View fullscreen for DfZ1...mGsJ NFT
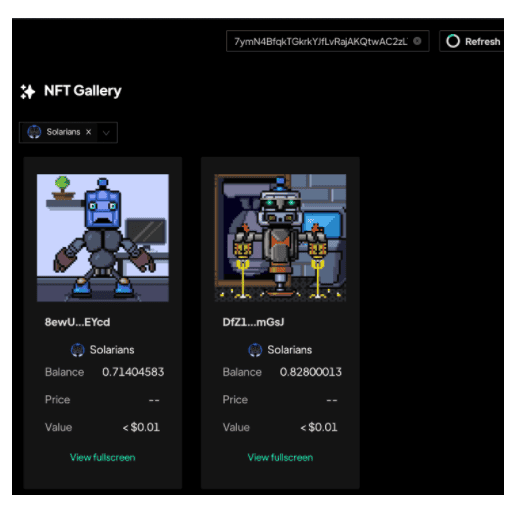Viewport: 518px width, 505px height. tap(280, 457)
